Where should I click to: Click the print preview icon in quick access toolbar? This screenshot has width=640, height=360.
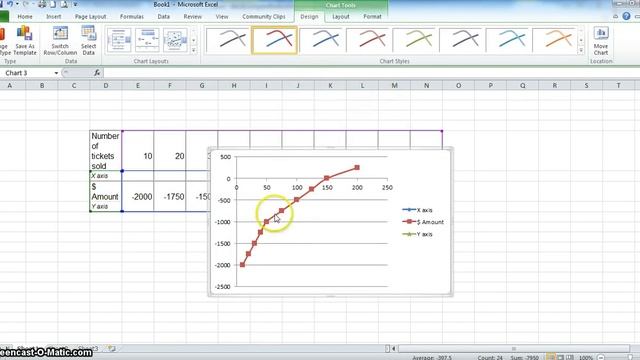pyautogui.click(x=64, y=4)
